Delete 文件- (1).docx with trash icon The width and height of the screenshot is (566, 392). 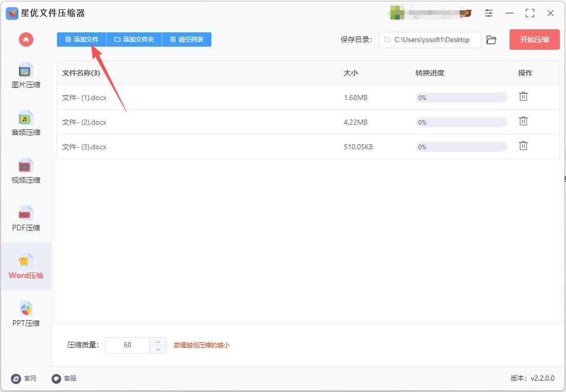coord(523,96)
